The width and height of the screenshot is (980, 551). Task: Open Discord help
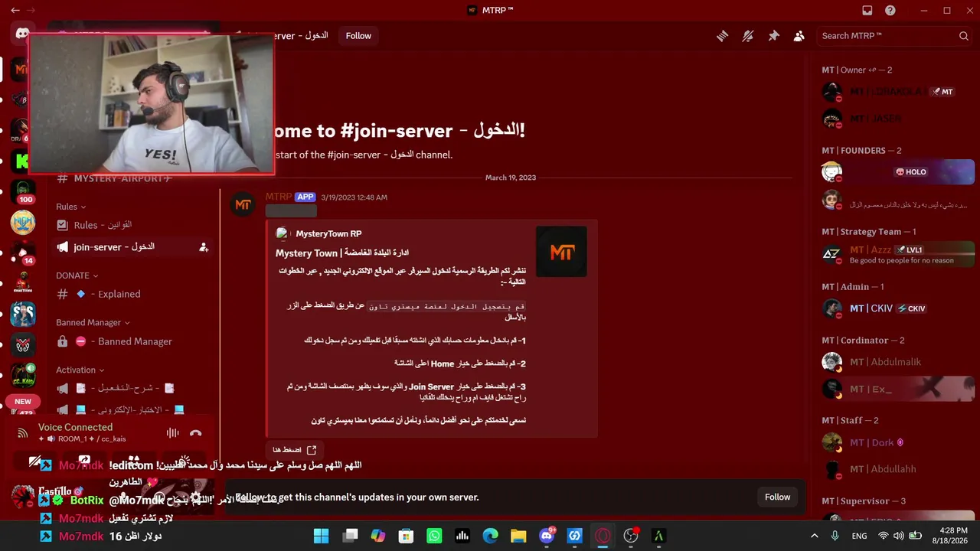pyautogui.click(x=890, y=11)
